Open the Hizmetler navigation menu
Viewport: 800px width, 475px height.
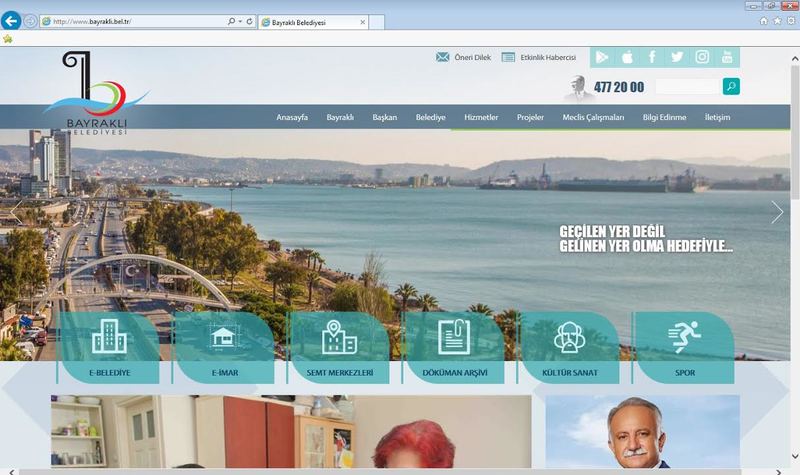[481, 118]
